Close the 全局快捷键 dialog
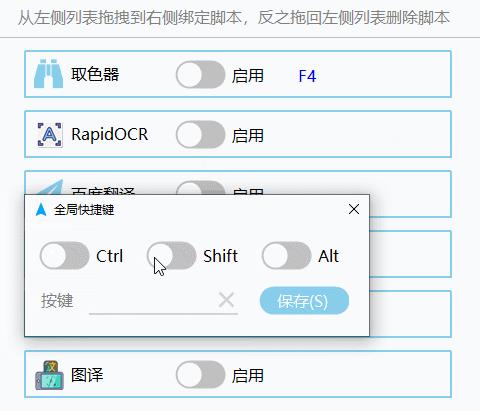 (x=354, y=209)
